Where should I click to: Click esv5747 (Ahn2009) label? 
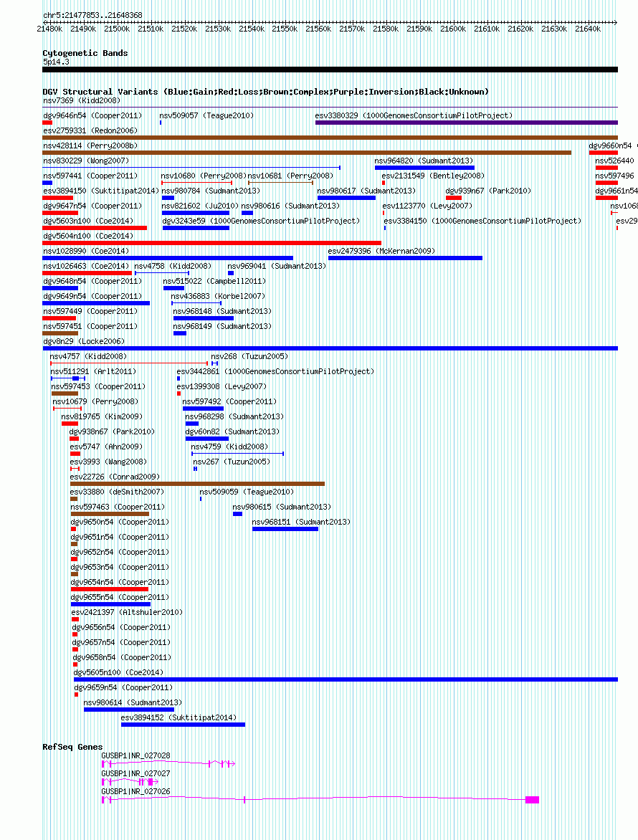click(x=106, y=447)
